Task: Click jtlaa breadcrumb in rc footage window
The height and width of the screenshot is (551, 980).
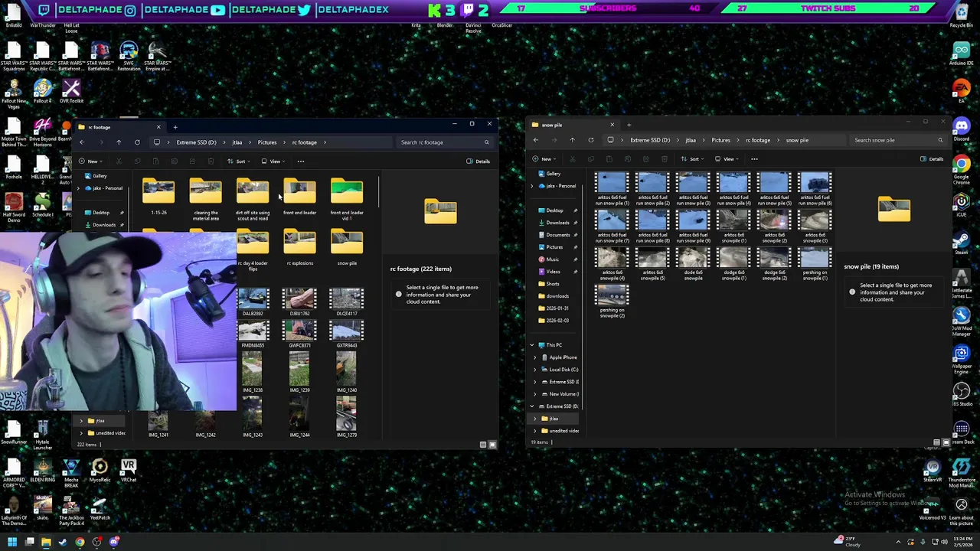Action: pos(237,142)
